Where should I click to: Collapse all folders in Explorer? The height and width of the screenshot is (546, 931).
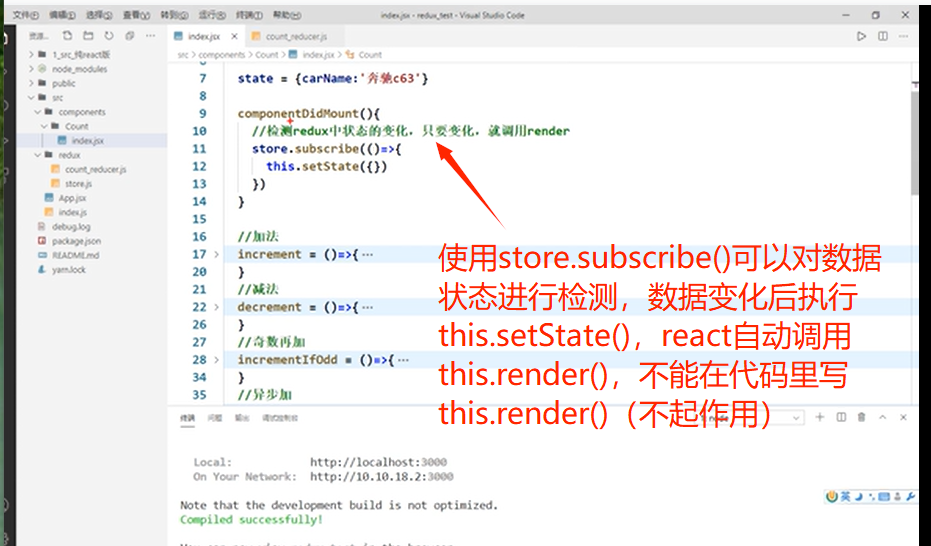pyautogui.click(x=129, y=36)
